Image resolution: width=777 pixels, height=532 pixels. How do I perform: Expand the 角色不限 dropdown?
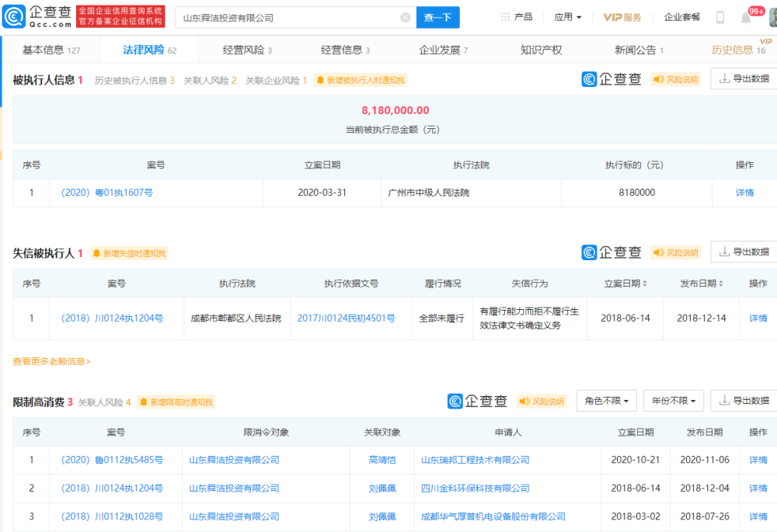click(607, 401)
